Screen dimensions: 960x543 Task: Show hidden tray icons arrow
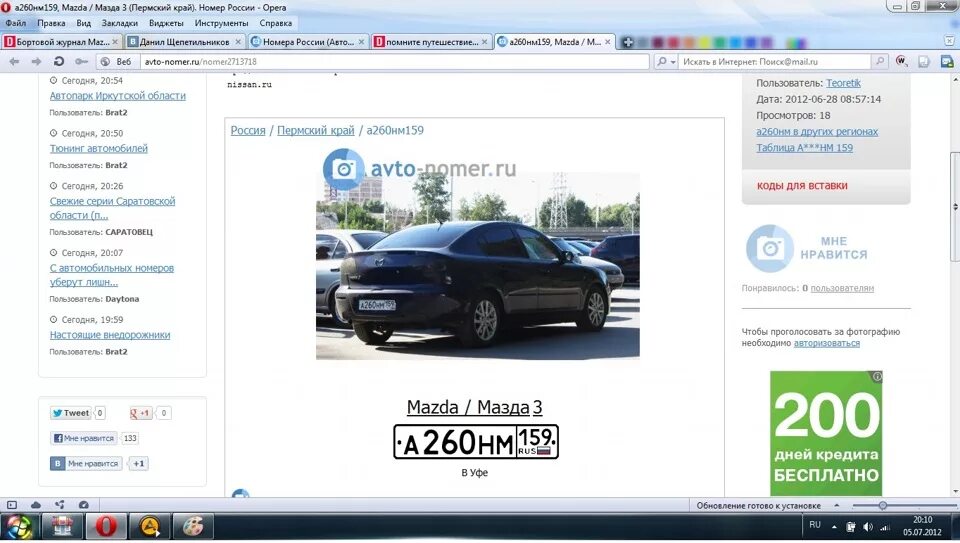pos(834,526)
